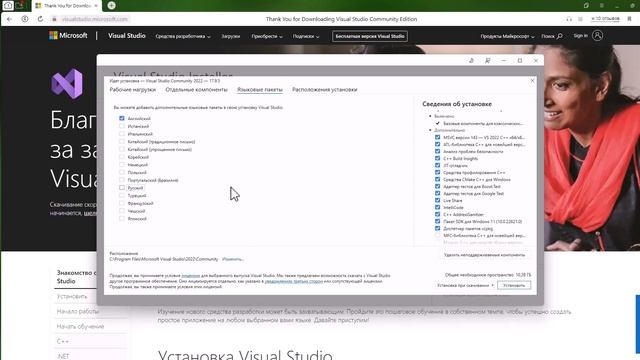Viewport: 640px width, 360px height.
Task: Go back in the browser
Action: (x=9, y=19)
